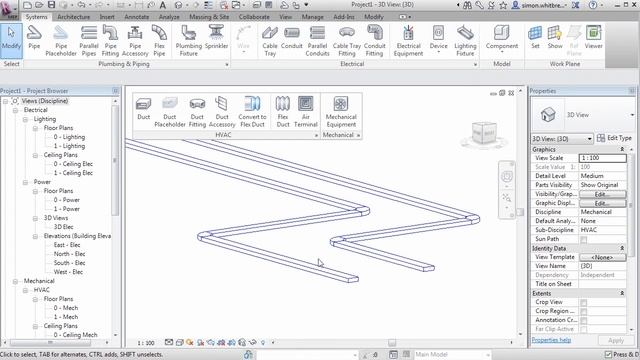
Task: Collapse the Mechanical tree node
Action: [15, 281]
